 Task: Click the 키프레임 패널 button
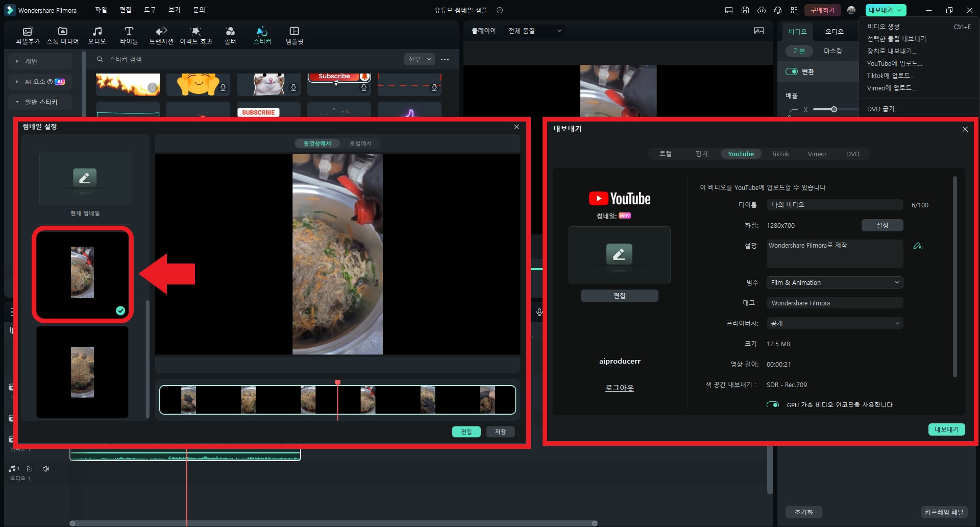coord(944,512)
